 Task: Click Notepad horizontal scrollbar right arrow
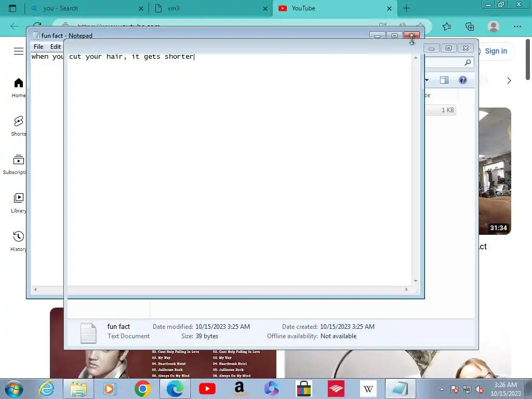point(406,289)
